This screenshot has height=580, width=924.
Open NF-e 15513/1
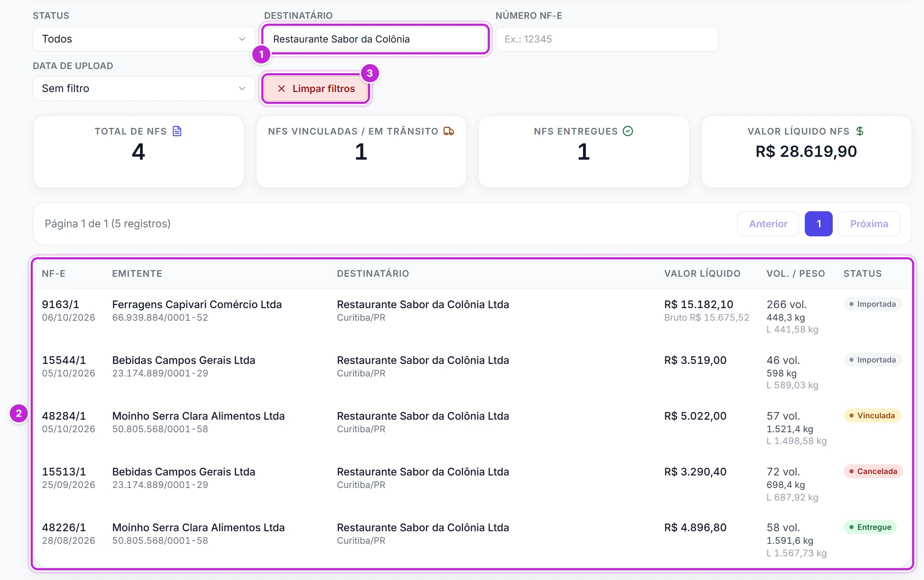pos(64,472)
